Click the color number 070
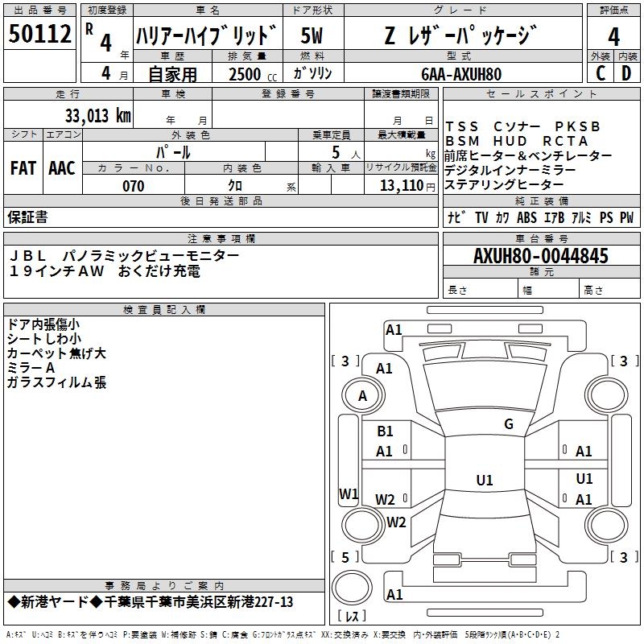The width and height of the screenshot is (644, 644). pyautogui.click(x=133, y=186)
